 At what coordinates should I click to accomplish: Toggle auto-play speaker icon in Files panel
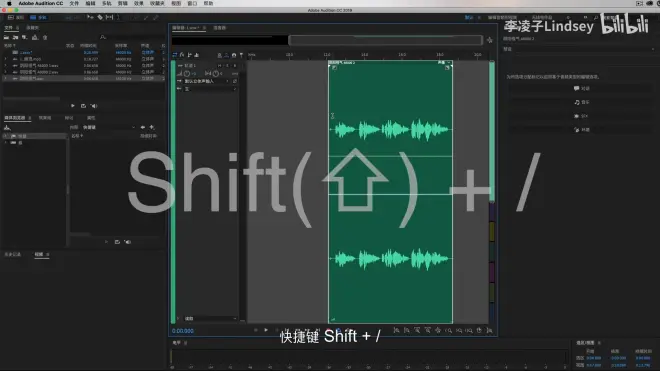click(x=94, y=106)
